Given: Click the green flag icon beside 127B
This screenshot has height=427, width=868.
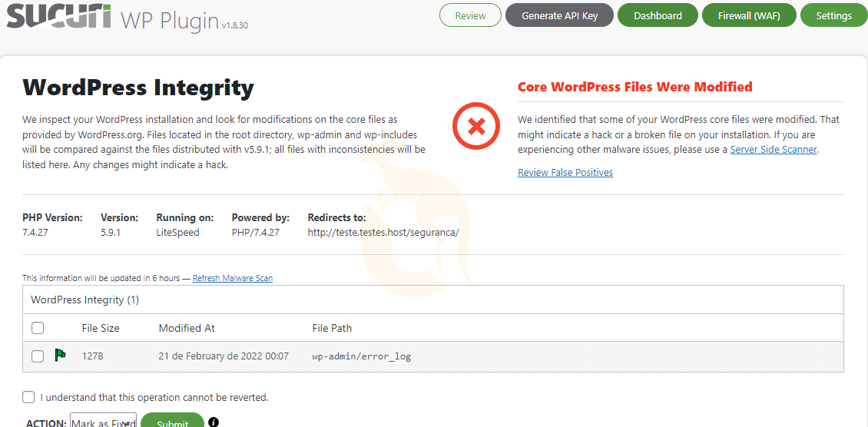Looking at the screenshot, I should pyautogui.click(x=60, y=355).
